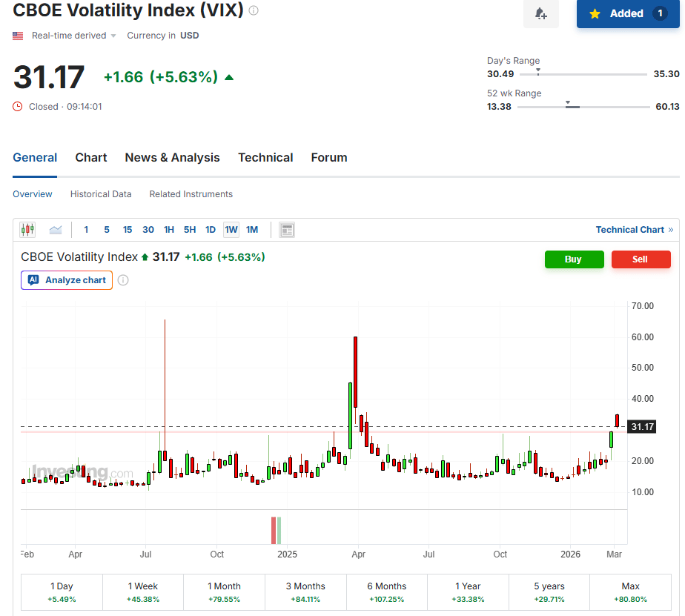Select the 1D interval
The height and width of the screenshot is (616, 685).
[211, 230]
